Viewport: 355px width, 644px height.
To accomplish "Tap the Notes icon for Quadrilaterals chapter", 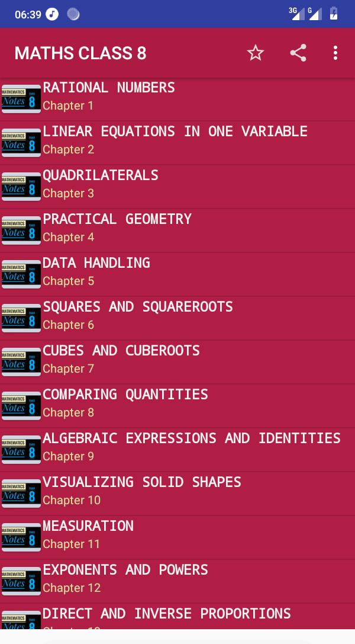I will [x=21, y=187].
